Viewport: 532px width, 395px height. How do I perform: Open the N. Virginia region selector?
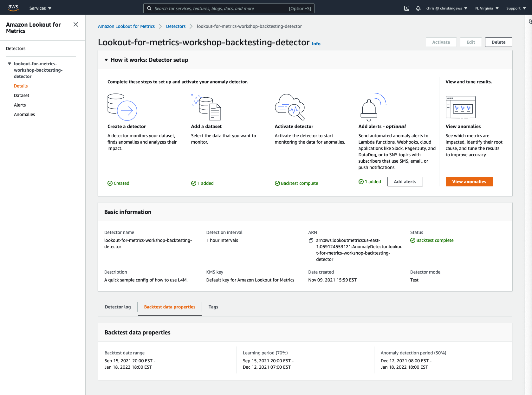pos(487,8)
